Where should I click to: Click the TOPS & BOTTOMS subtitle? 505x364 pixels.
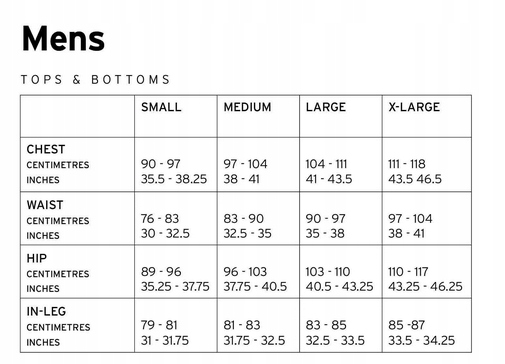tap(96, 80)
